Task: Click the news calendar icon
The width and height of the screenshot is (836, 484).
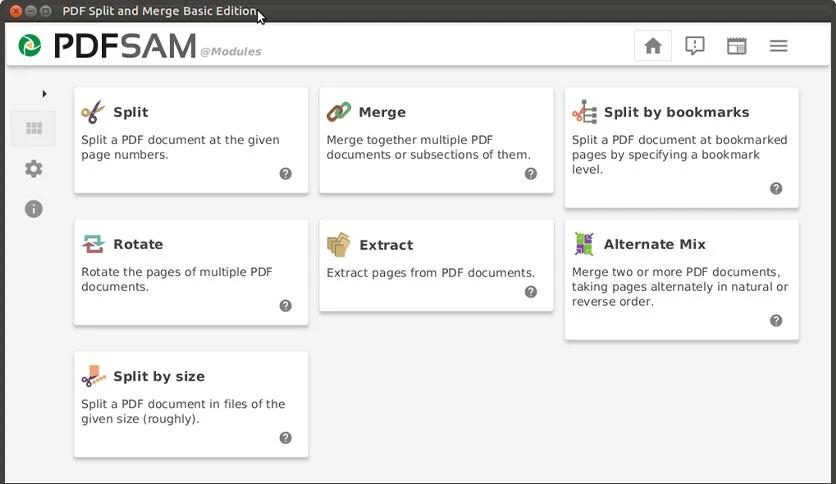Action: pyautogui.click(x=737, y=46)
